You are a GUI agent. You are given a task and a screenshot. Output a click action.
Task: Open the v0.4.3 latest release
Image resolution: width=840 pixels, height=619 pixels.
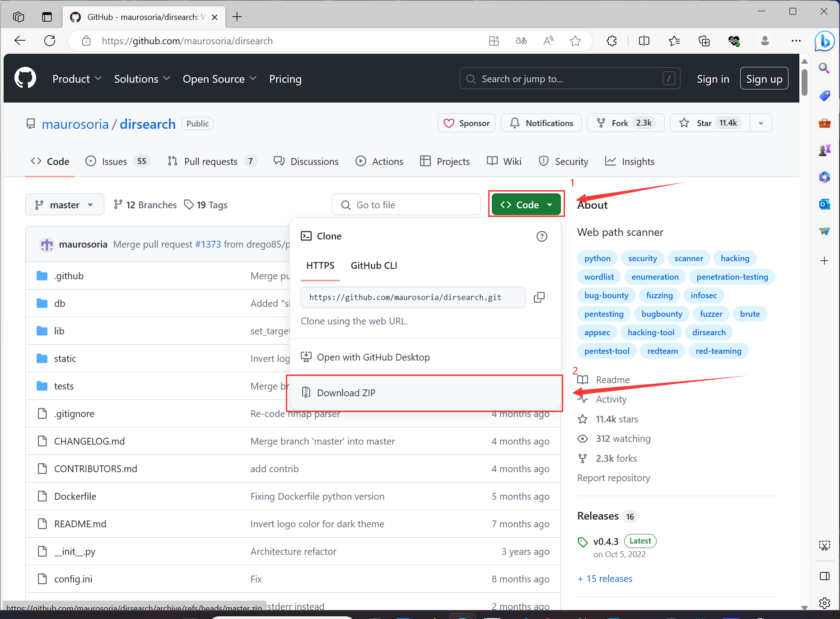[x=606, y=541]
